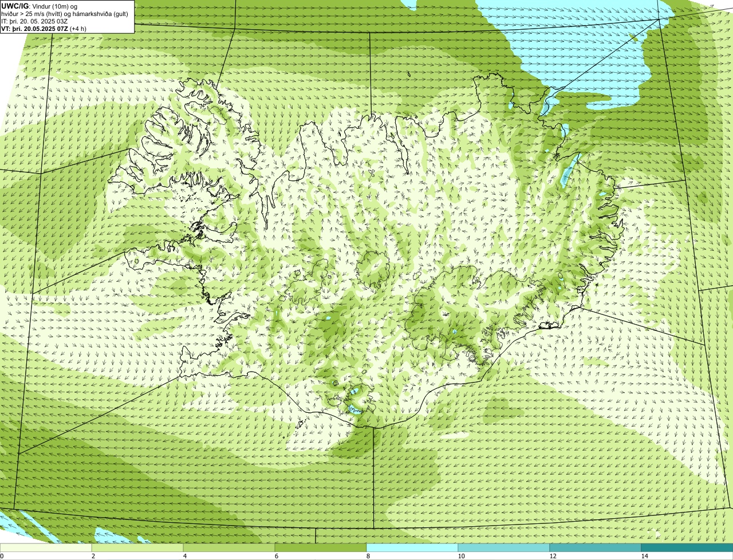The height and width of the screenshot is (560, 733).
Task: Click the pale yellow 0–2 color bar segment
Action: (x=46, y=547)
